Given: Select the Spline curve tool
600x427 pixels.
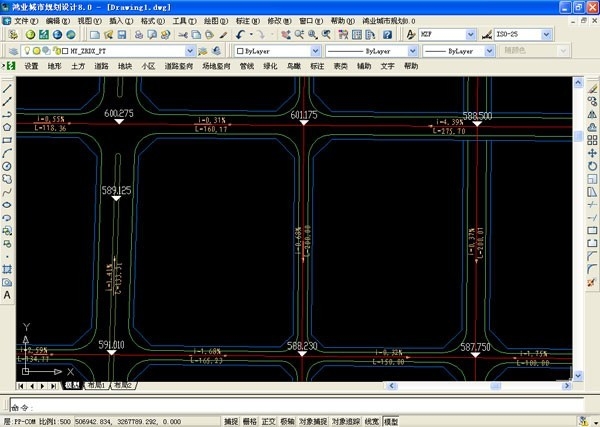Looking at the screenshot, I should (7, 192).
